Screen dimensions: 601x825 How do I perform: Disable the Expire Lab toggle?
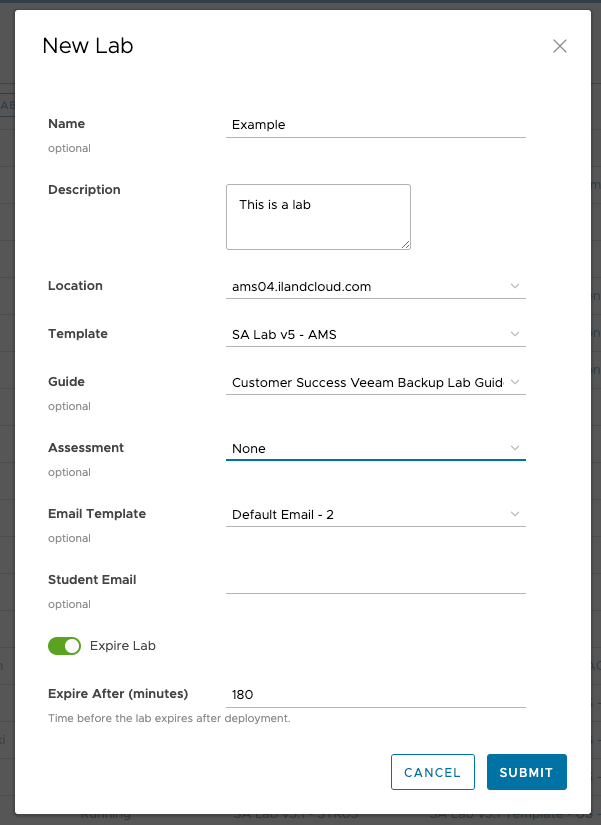click(64, 646)
